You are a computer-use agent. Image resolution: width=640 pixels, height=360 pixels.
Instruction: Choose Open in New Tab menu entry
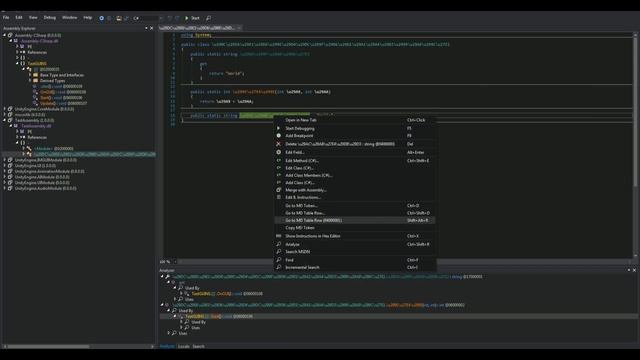355,120
